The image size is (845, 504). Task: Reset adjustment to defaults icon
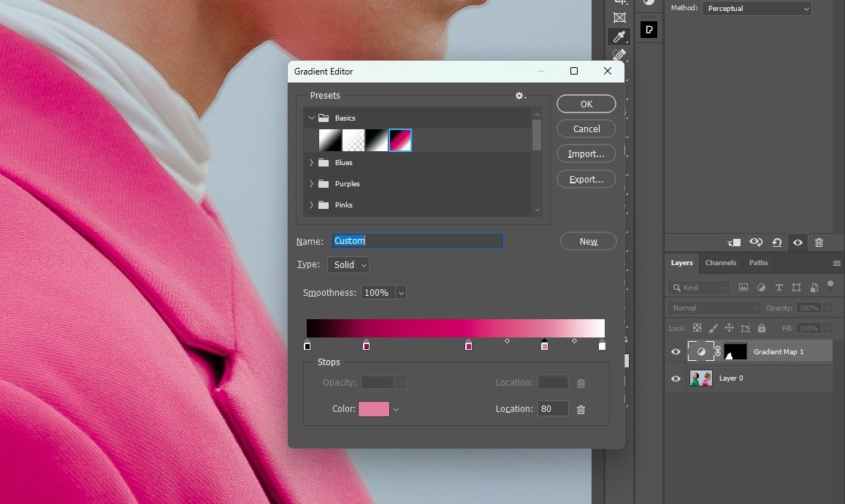[x=776, y=243]
